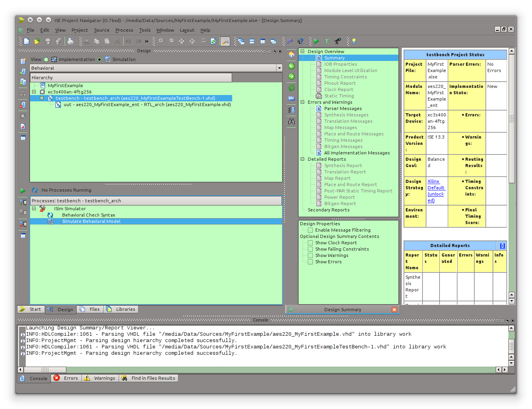Screen dimensions: 532x409
Task: Click the Open File folder icon
Action: pos(37,41)
